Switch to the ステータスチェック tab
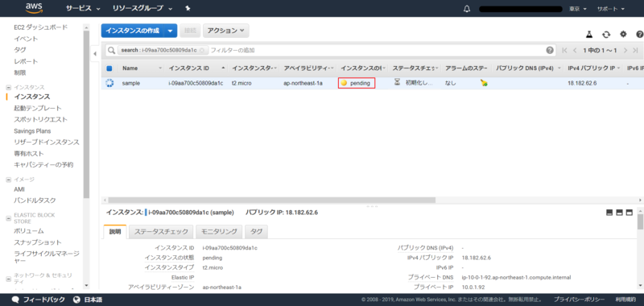 click(x=161, y=232)
